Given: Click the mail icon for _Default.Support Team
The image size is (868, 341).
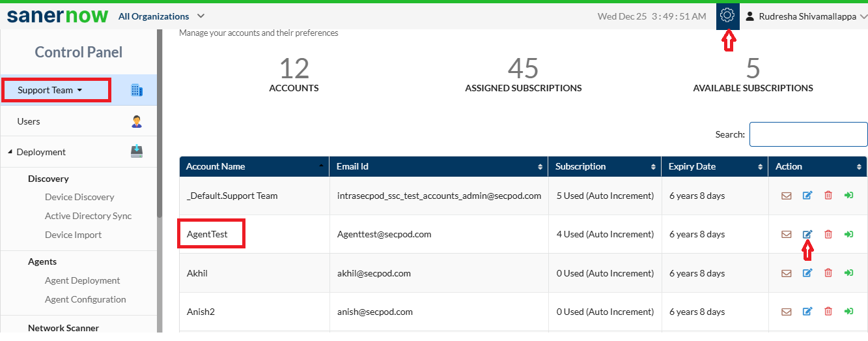Looking at the screenshot, I should coord(787,196).
